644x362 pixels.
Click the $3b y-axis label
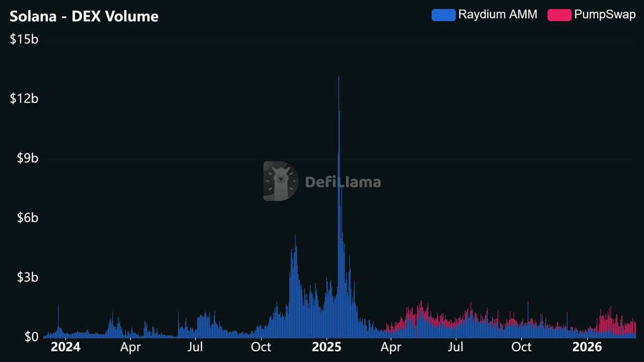coord(27,278)
